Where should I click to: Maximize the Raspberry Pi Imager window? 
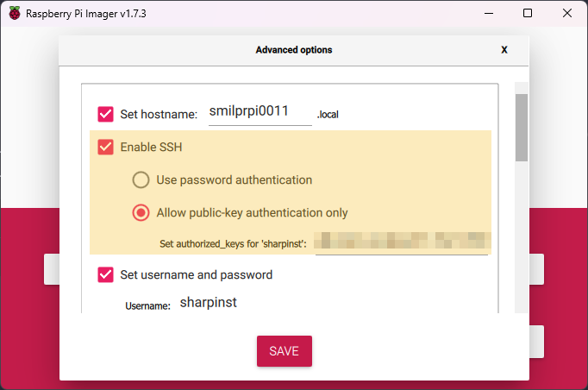pos(528,13)
